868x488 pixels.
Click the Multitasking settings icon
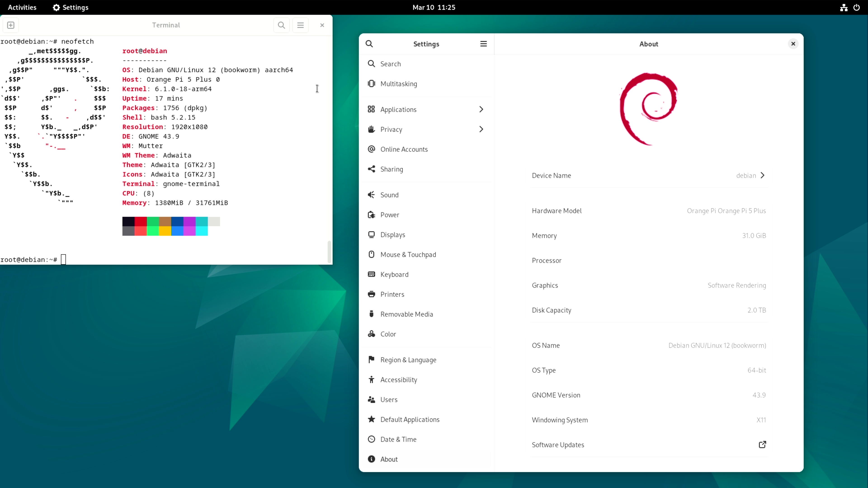point(371,83)
